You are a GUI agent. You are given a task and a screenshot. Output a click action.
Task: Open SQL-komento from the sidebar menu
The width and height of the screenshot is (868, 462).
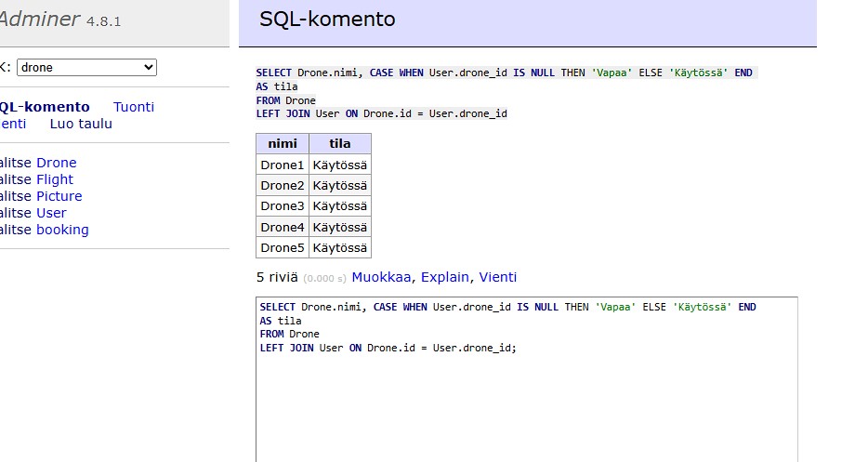(44, 107)
